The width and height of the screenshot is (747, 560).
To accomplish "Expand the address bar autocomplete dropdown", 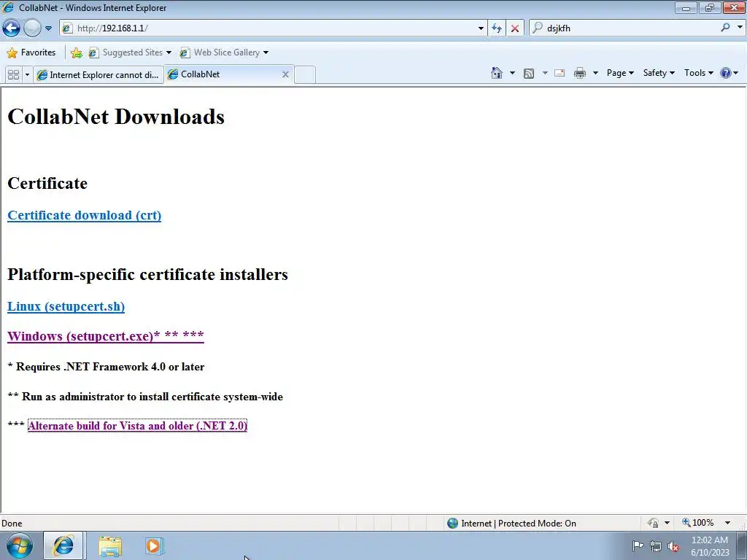I will [481, 28].
